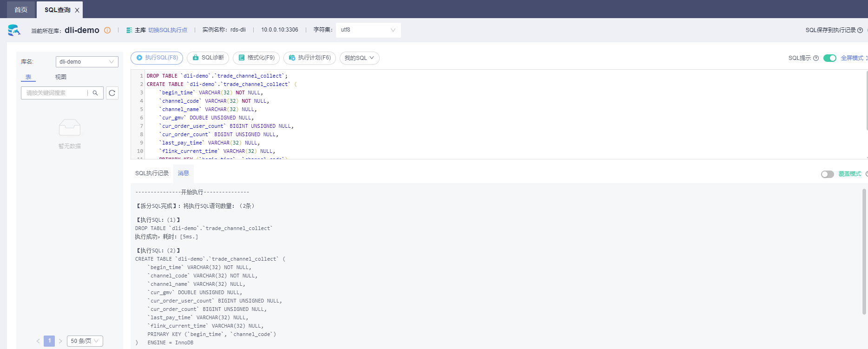Click the PRIMARY KEY line in messages
Image resolution: width=868 pixels, height=349 pixels.
point(212,335)
